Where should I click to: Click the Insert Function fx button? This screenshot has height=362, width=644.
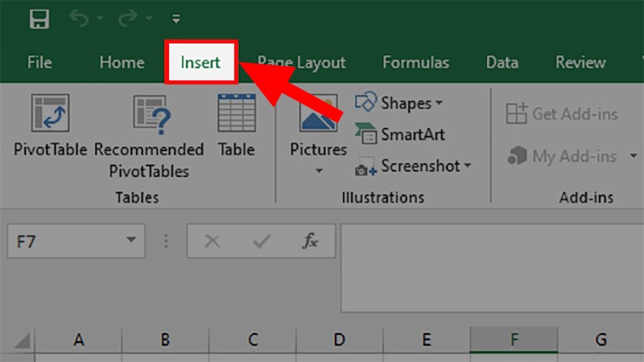point(310,241)
